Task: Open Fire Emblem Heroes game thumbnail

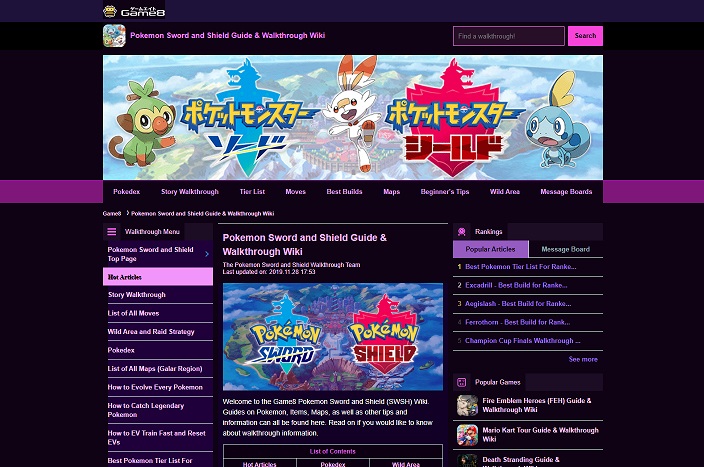Action: [467, 405]
